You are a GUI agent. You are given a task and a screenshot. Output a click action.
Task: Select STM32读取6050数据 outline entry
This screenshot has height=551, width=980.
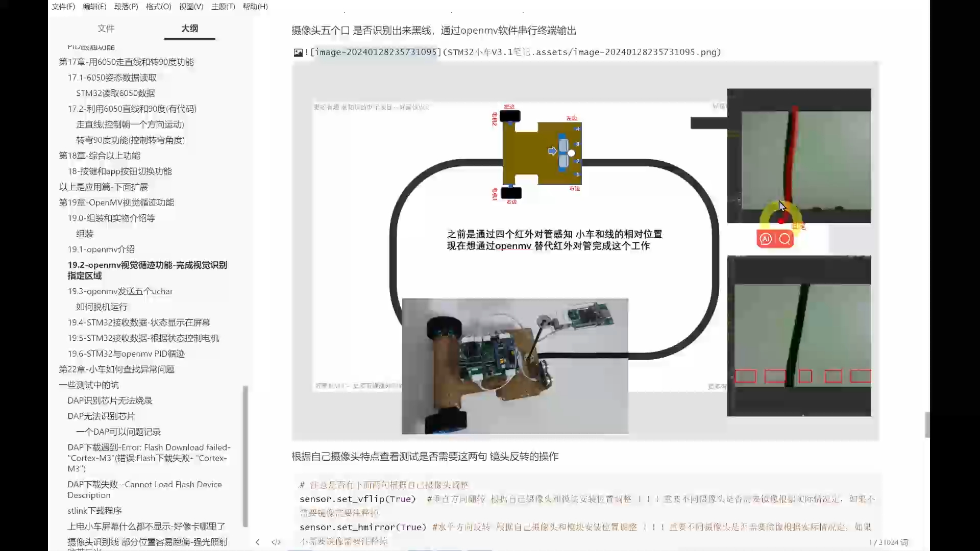tap(115, 93)
